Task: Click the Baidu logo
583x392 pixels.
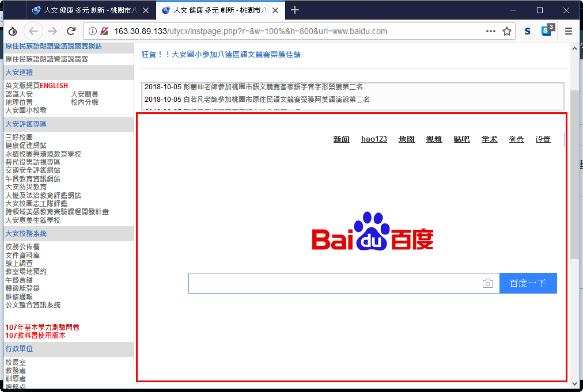Action: pos(373,231)
